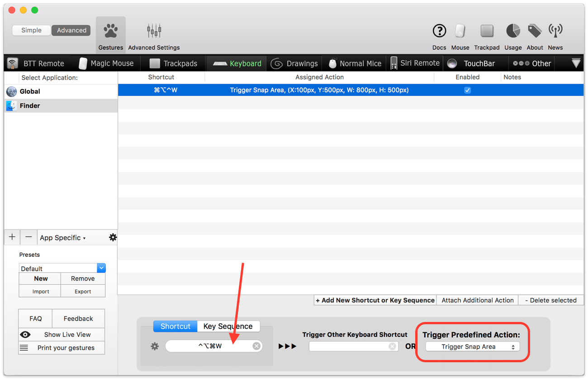Open the Trigger Snap Area action dropdown
Image resolution: width=588 pixels, height=379 pixels.
[x=472, y=347]
